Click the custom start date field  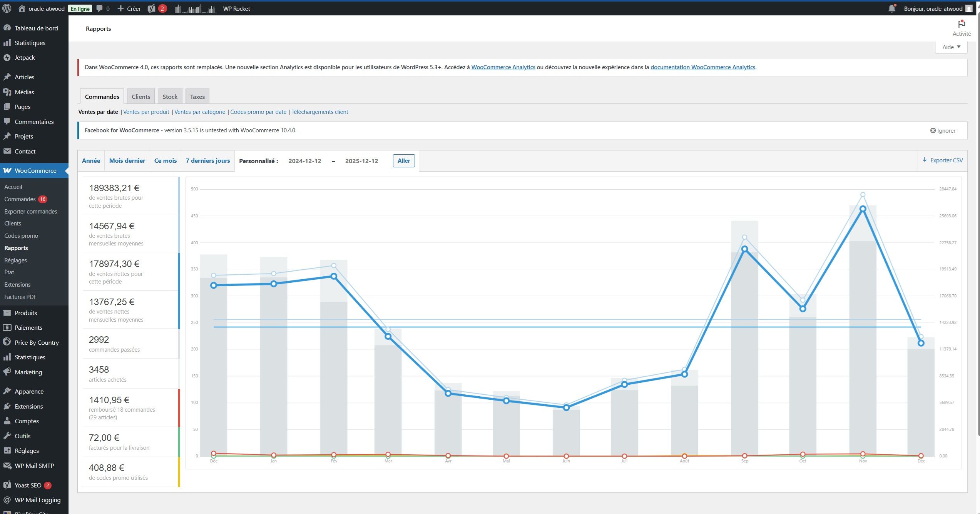304,161
